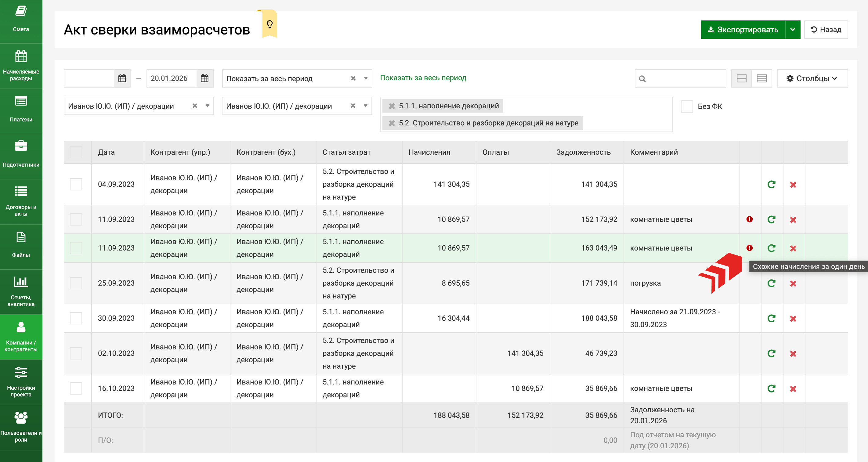Click the lightbulb hint bookmark icon
Image resolution: width=868 pixels, height=462 pixels.
point(269,24)
